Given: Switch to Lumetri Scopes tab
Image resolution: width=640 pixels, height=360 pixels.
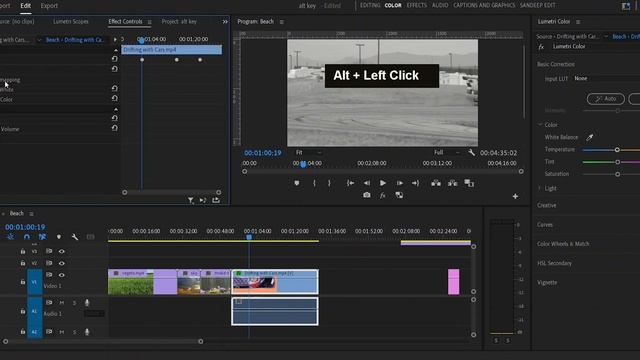Looking at the screenshot, I should (x=71, y=22).
